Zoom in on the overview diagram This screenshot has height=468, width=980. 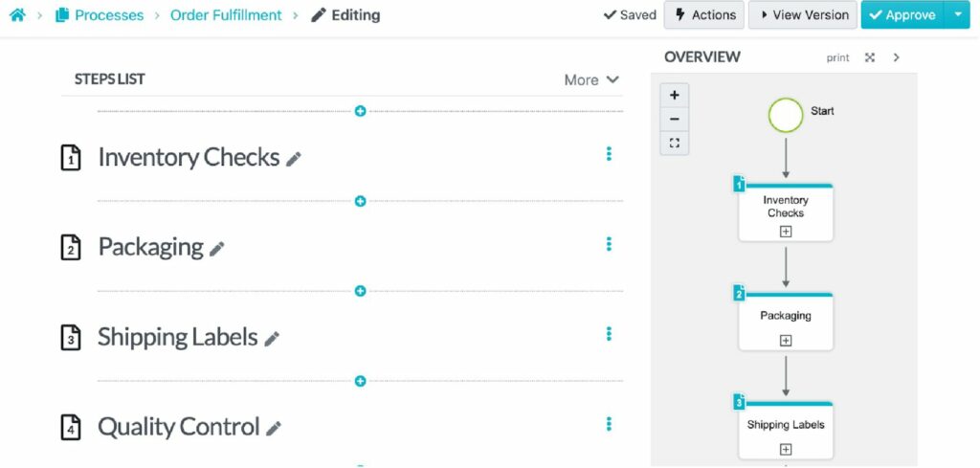[x=675, y=96]
